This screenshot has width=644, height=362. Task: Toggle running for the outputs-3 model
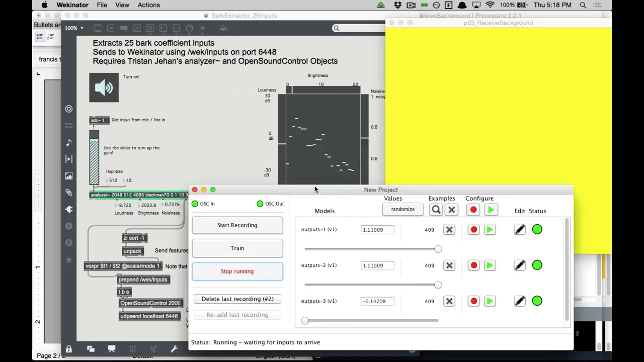coord(490,301)
